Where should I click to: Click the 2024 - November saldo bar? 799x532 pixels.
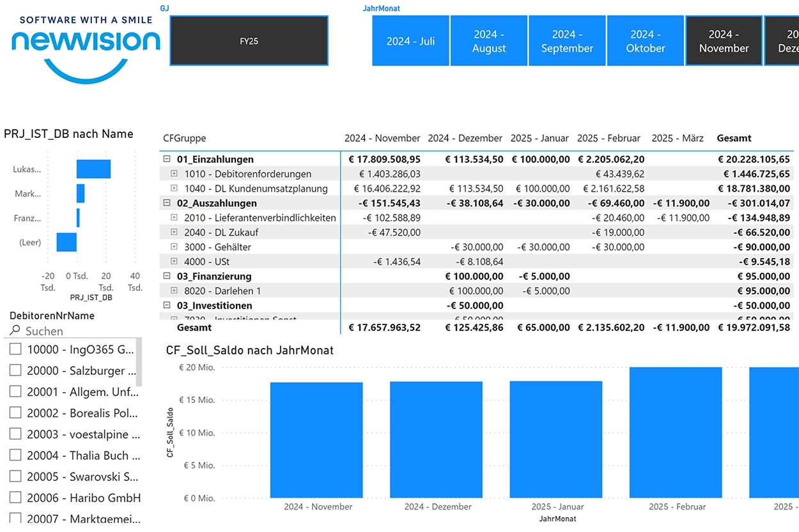pyautogui.click(x=316, y=440)
